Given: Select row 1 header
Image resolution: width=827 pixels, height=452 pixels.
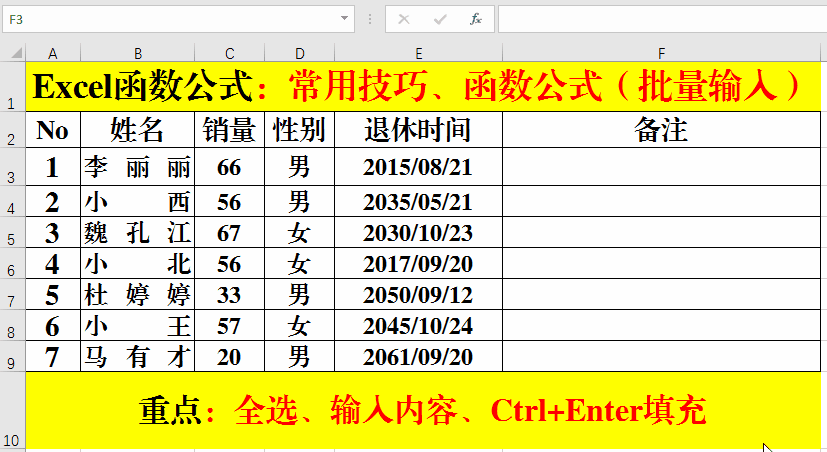Looking at the screenshot, I should point(12,86).
